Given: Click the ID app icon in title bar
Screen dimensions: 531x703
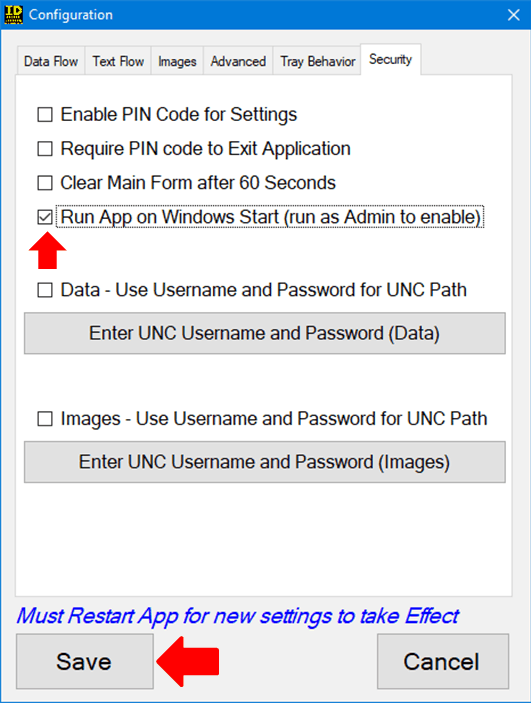Looking at the screenshot, I should pos(13,15).
